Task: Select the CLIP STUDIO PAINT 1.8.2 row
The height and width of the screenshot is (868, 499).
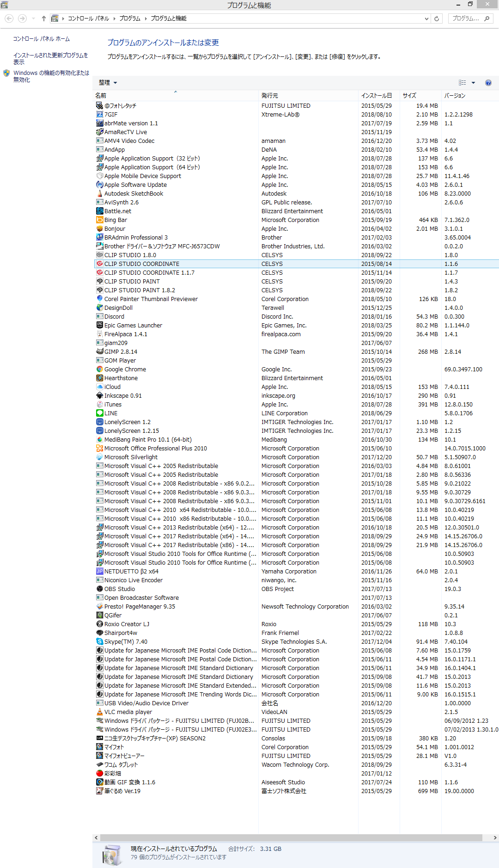Action: pos(296,290)
